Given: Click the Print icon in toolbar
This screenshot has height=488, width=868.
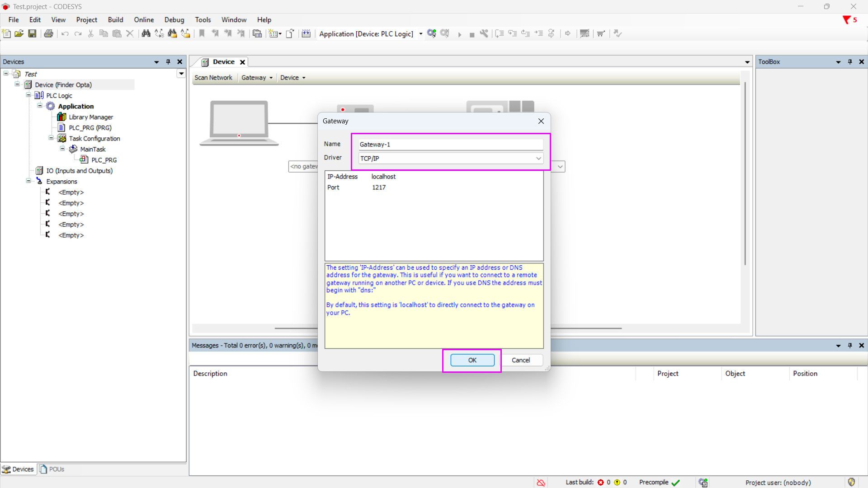Looking at the screenshot, I should pos(48,33).
